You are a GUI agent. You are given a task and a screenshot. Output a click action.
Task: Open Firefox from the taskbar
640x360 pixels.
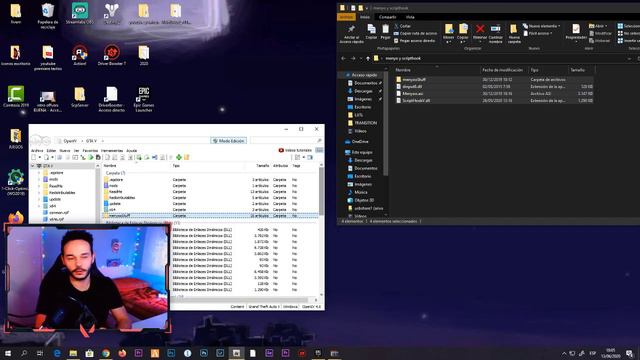[122, 353]
